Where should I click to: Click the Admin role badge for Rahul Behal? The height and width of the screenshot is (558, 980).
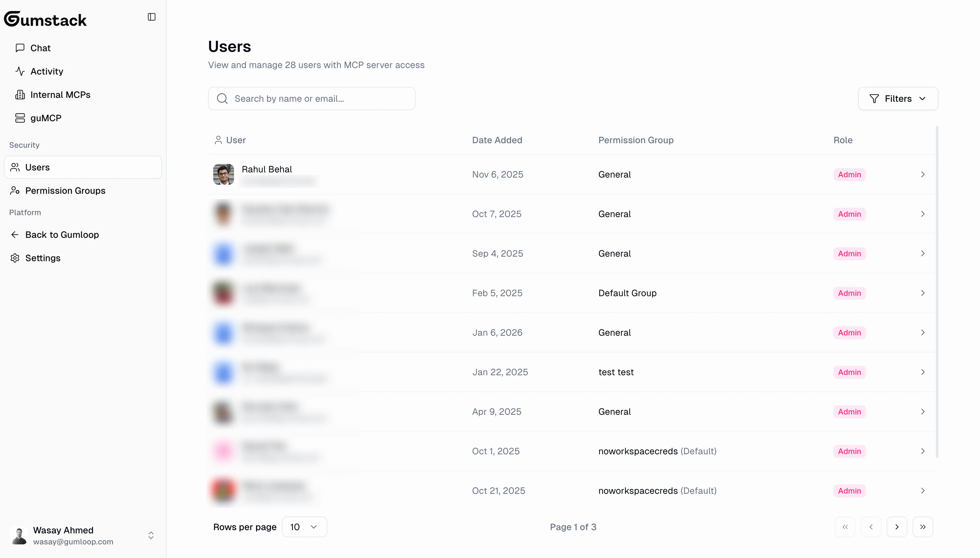point(849,174)
